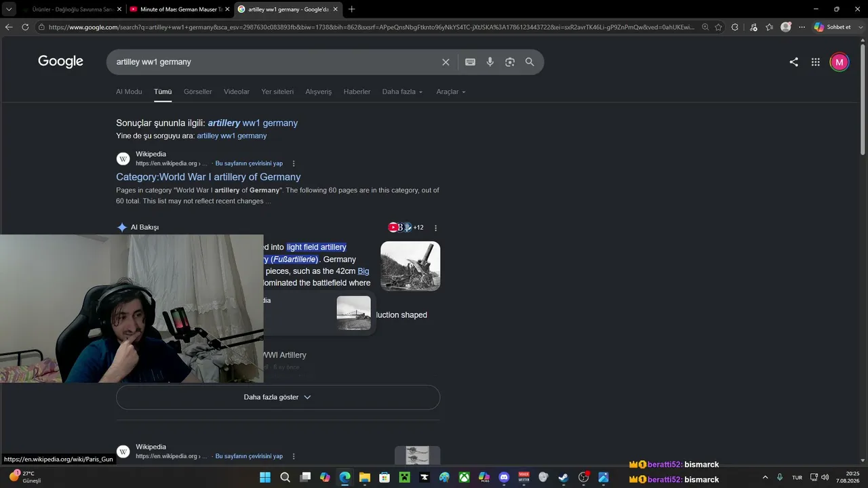Image resolution: width=868 pixels, height=488 pixels.
Task: Close the artilley ww1 germany tab
Action: pyautogui.click(x=335, y=9)
